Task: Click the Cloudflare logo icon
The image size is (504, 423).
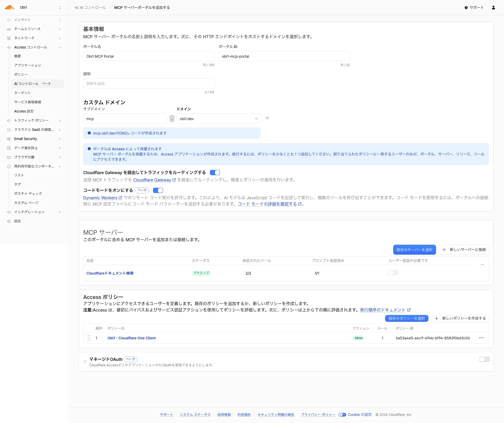Action: [9, 7]
